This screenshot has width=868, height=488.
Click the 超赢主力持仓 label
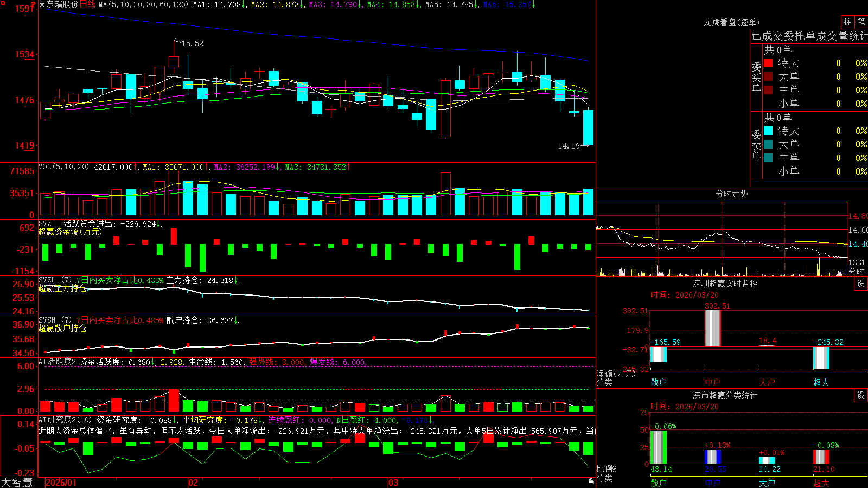[x=62, y=288]
